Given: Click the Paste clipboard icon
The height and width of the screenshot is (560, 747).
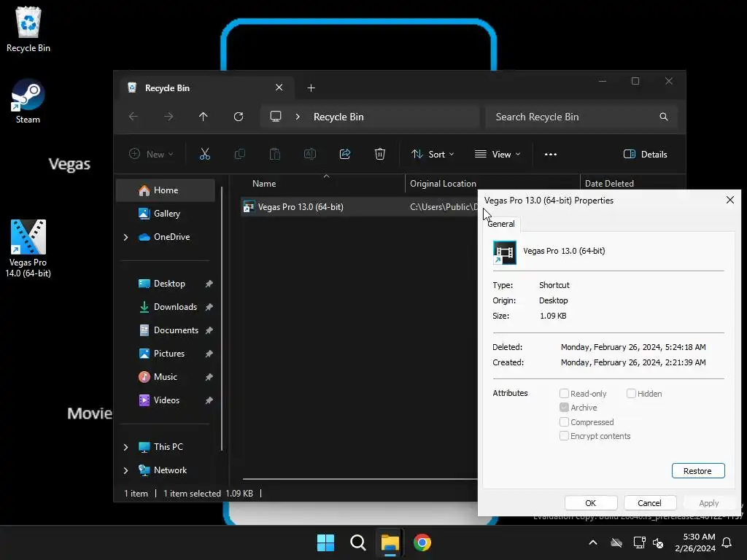Looking at the screenshot, I should tap(275, 155).
